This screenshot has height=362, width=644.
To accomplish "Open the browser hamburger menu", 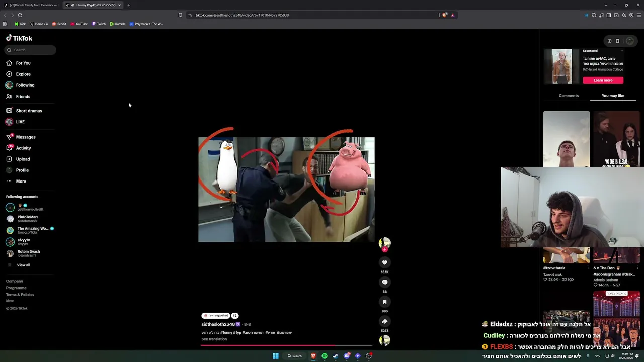I will pyautogui.click(x=639, y=15).
